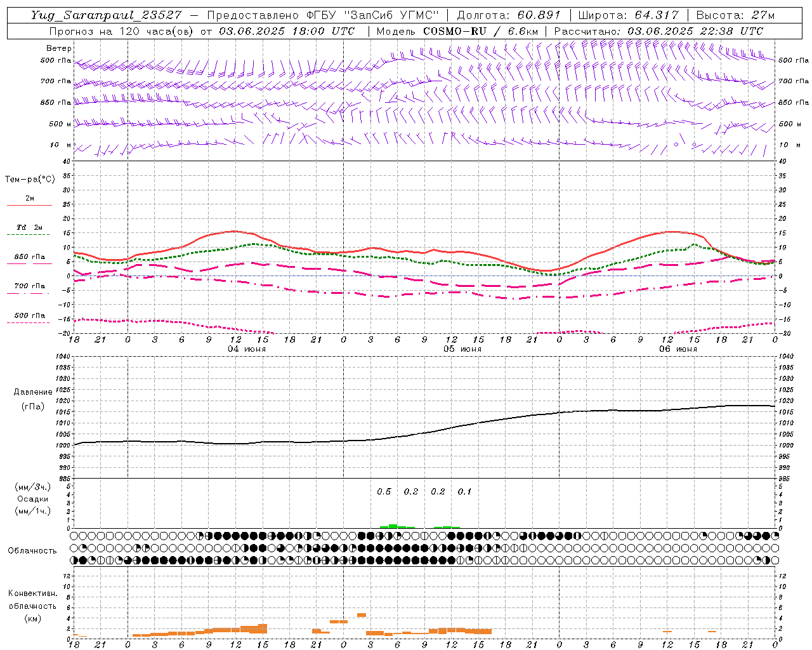This screenshot has width=812, height=650.
Task: Select the 850 гПа temperature legend entry
Action: (30, 257)
